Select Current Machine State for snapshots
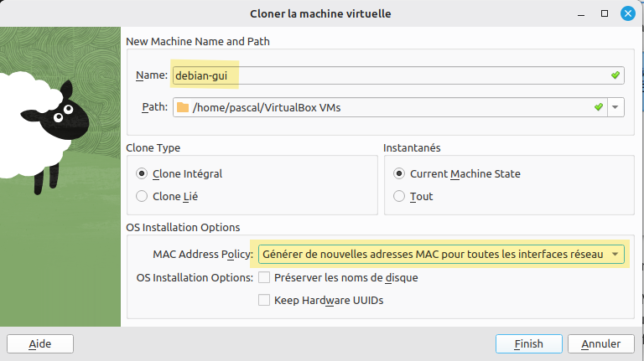Screen dimensions: 644x361 pyautogui.click(x=399, y=174)
